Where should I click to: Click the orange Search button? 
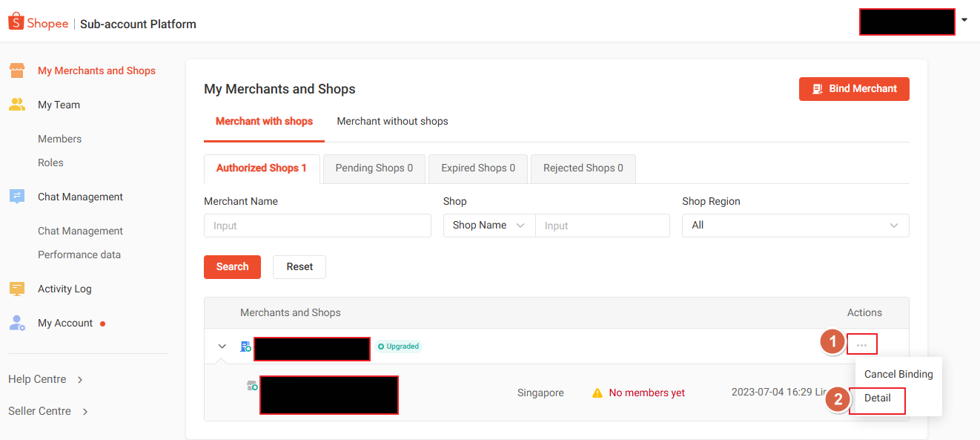tap(232, 267)
